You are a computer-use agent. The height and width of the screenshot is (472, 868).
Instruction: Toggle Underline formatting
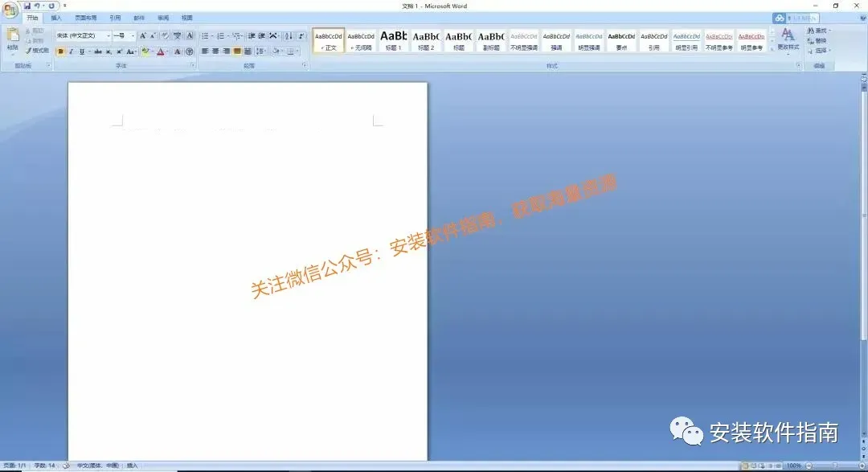pyautogui.click(x=82, y=51)
